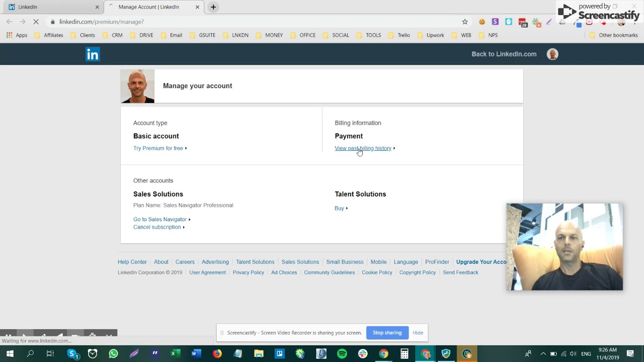Open WhatsApp from the taskbar

(113, 354)
